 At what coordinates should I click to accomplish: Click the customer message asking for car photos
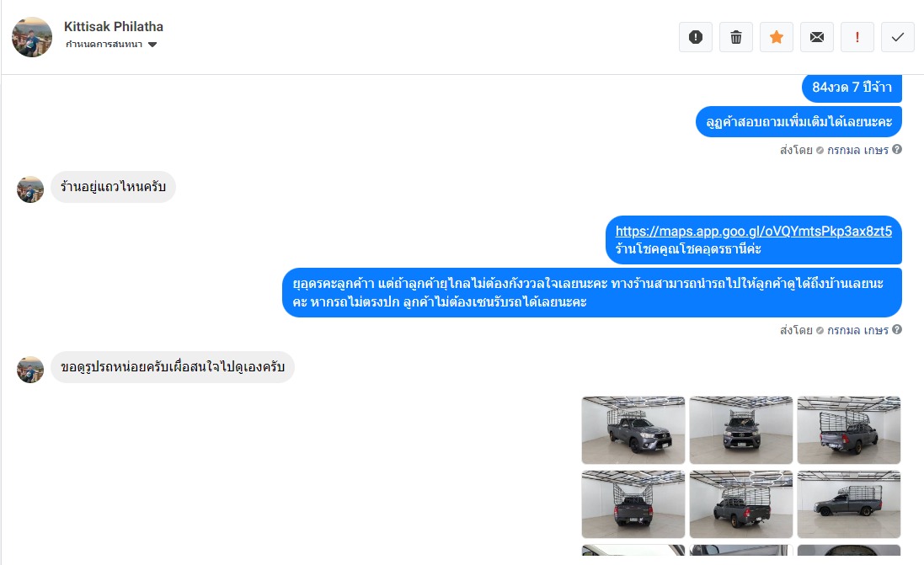point(173,367)
